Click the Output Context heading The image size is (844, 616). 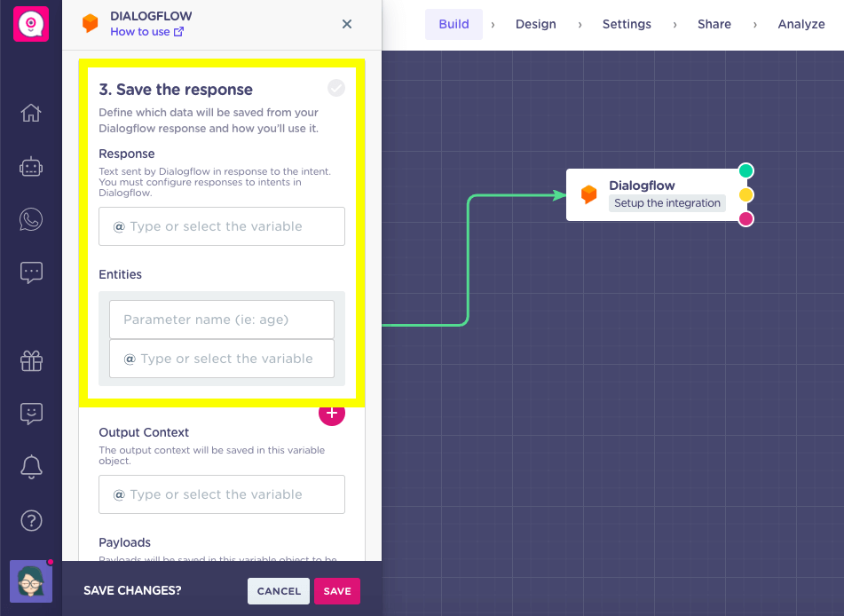(x=144, y=432)
